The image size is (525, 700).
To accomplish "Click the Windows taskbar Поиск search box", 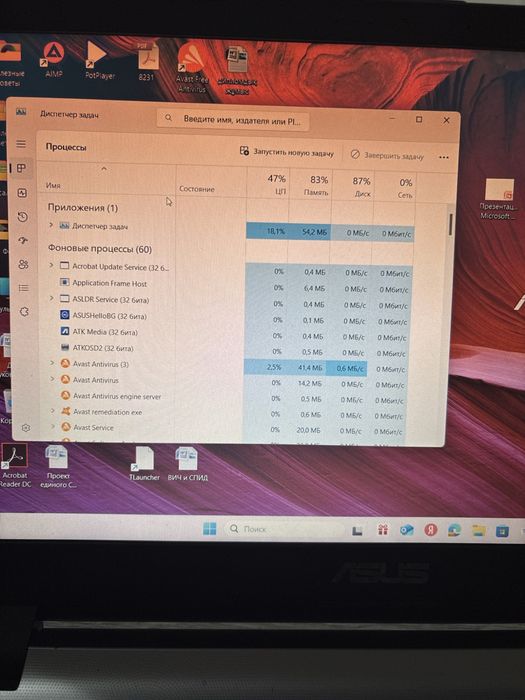I will [286, 529].
